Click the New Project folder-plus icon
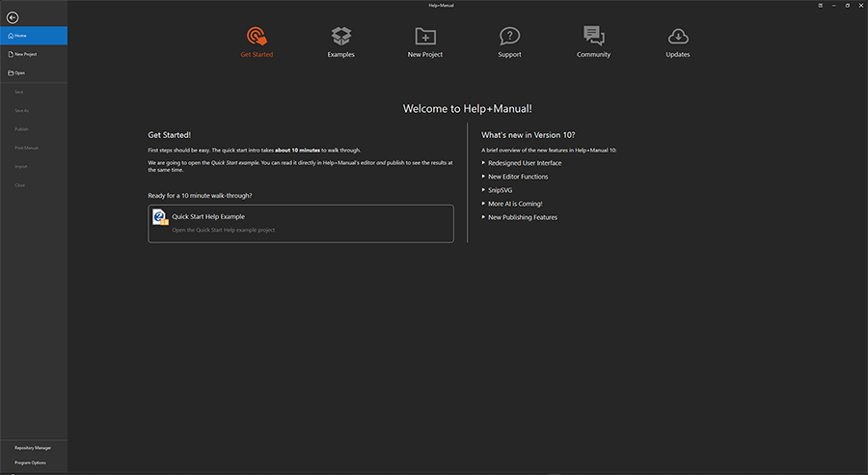This screenshot has width=868, height=475. tap(425, 37)
